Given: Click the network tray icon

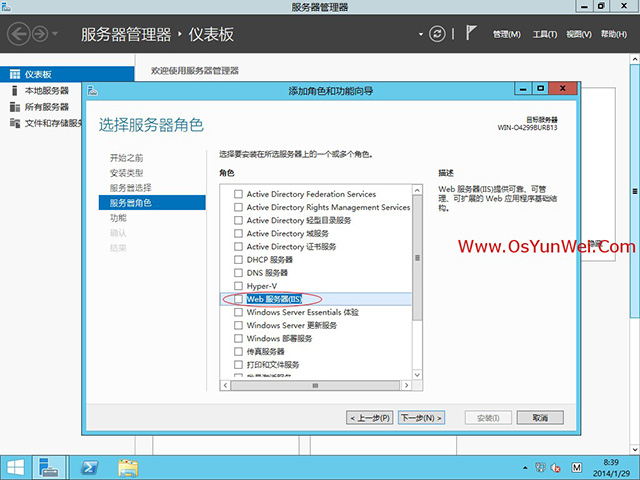Looking at the screenshot, I should click(x=540, y=468).
